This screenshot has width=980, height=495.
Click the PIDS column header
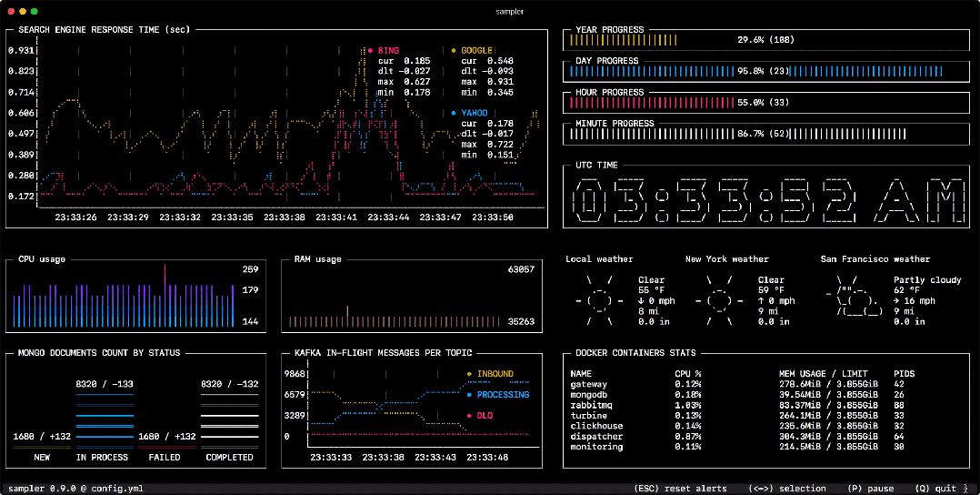[x=905, y=374]
